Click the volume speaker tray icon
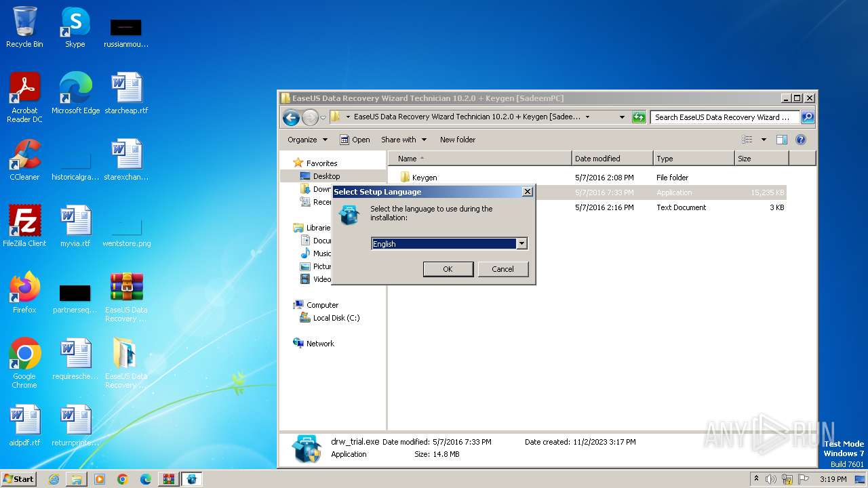 tap(771, 479)
